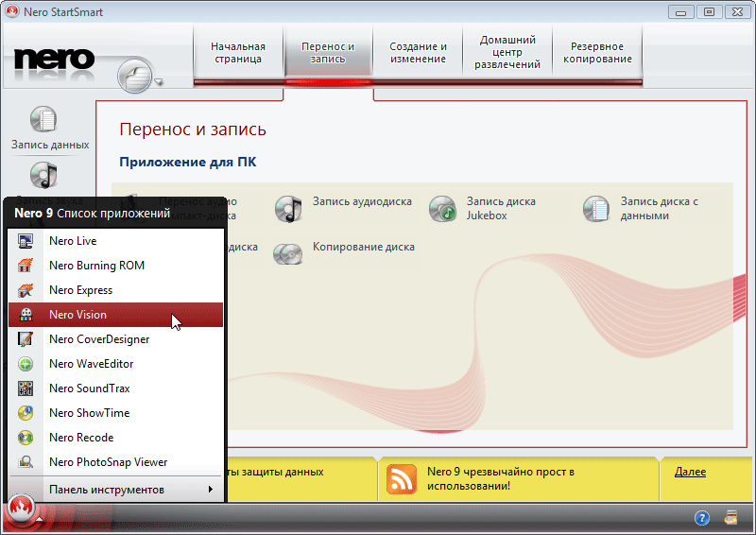Click the Nero Express icon
Image resolution: width=756 pixels, height=535 pixels.
pyautogui.click(x=26, y=290)
